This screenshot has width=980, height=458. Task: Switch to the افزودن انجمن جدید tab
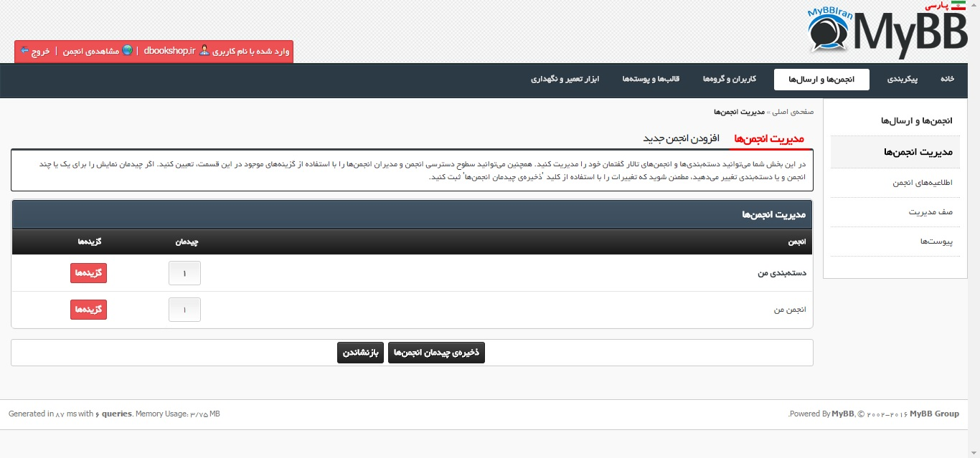coord(681,138)
